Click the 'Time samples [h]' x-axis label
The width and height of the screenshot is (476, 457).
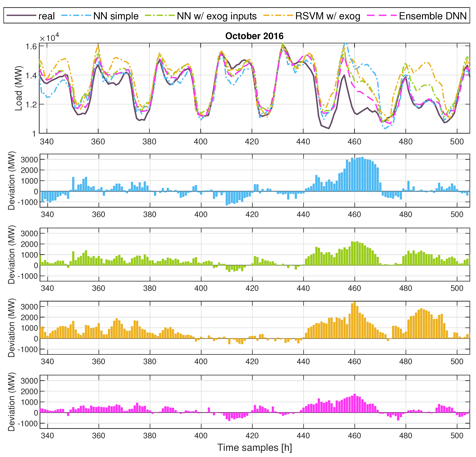pos(254,447)
